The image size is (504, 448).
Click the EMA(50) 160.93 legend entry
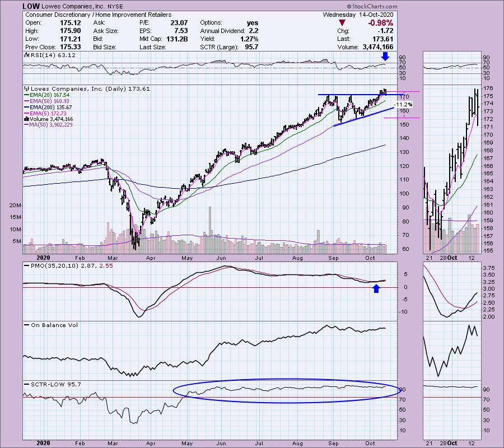[49, 101]
